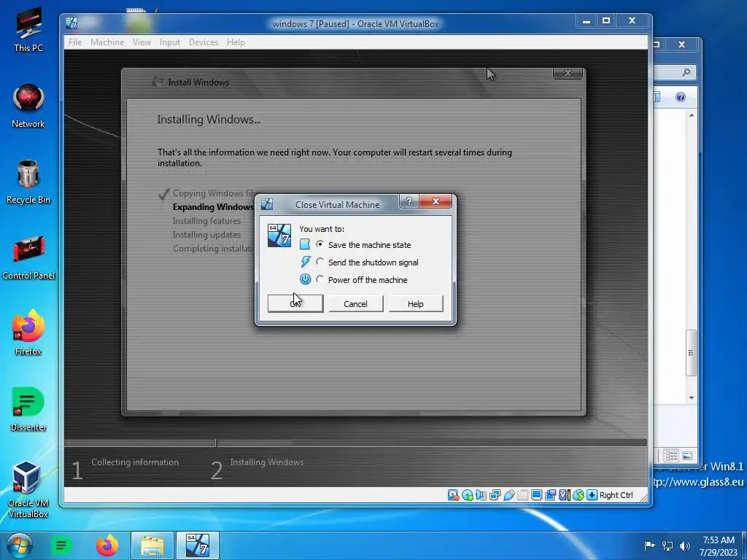Click the Install Windows dialog title text
The height and width of the screenshot is (560, 747).
click(198, 82)
